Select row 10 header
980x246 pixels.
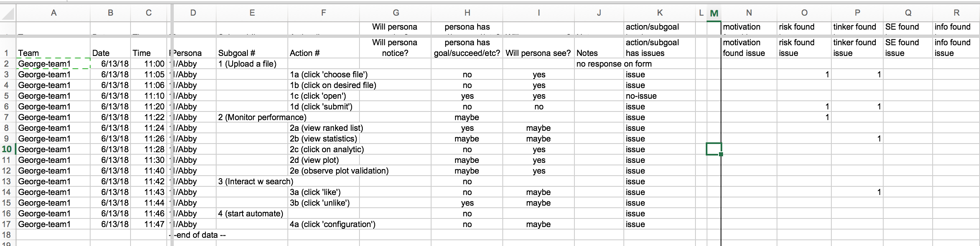(8, 149)
